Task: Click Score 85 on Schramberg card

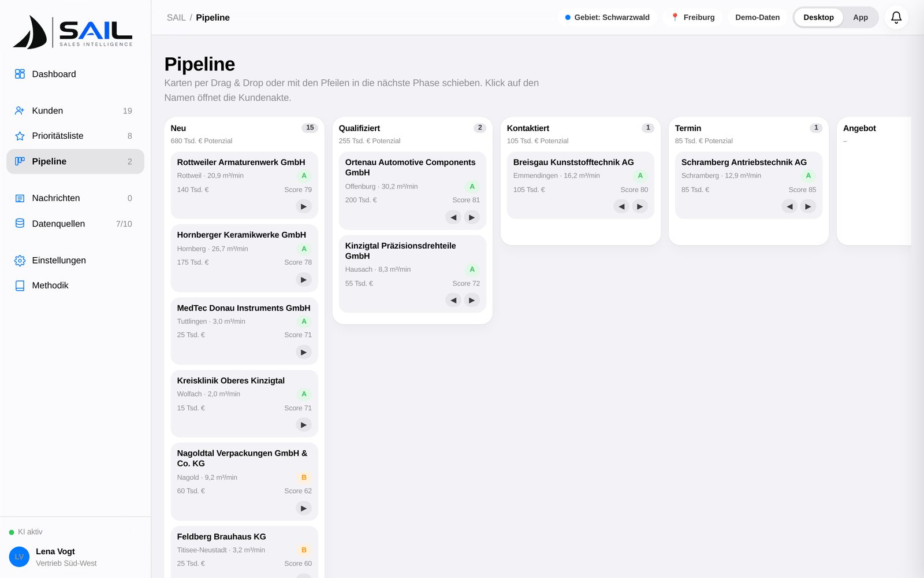Action: point(802,190)
